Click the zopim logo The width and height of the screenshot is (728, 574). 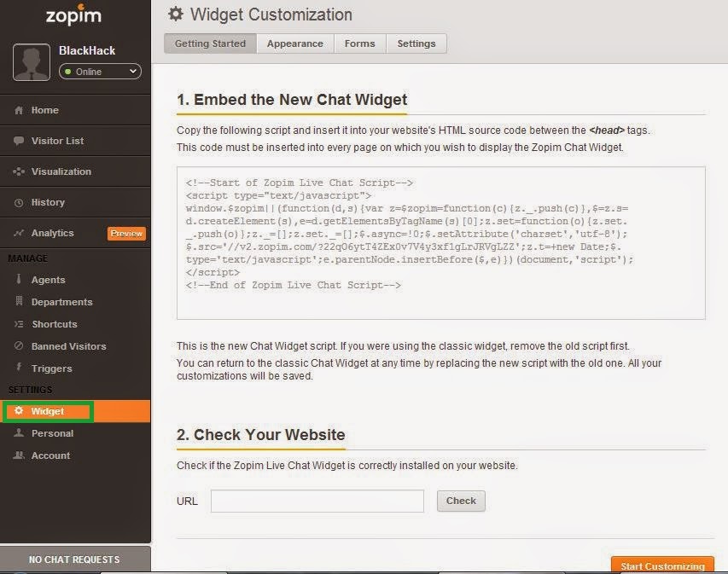[73, 15]
